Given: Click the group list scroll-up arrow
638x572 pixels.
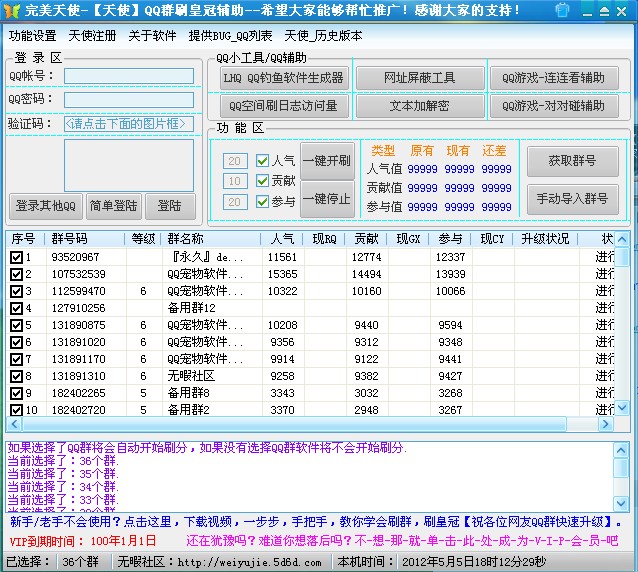Looking at the screenshot, I should tap(622, 239).
